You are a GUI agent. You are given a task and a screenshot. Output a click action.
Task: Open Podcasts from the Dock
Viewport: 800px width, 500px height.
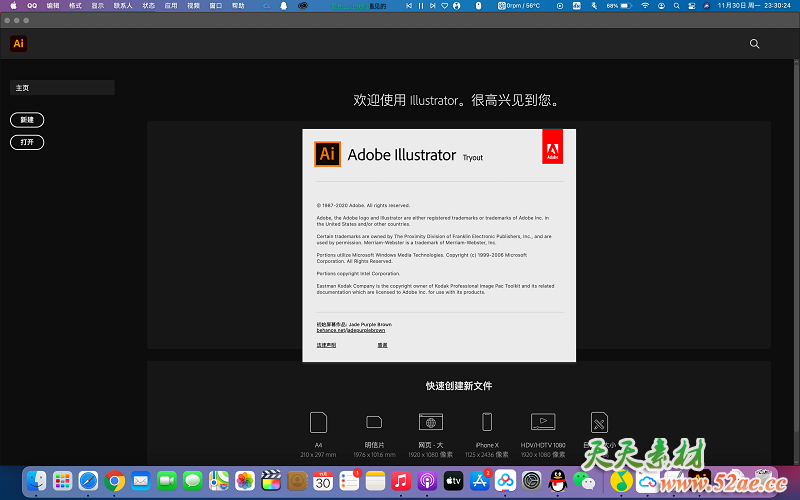click(427, 481)
